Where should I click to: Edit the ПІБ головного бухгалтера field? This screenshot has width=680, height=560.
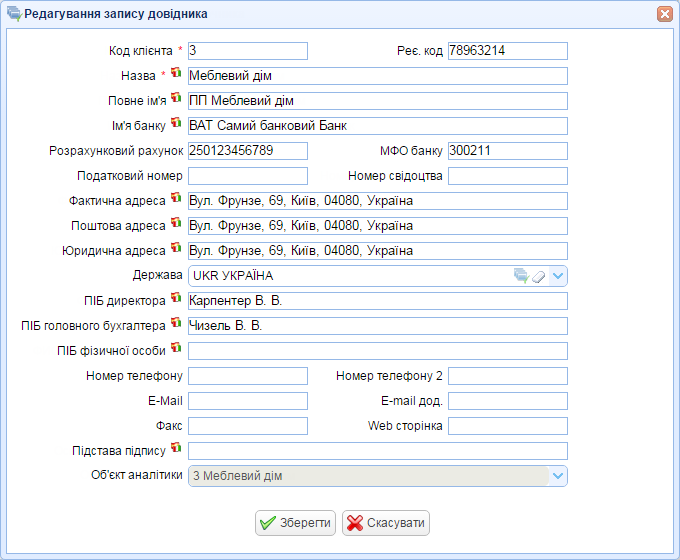(x=378, y=326)
